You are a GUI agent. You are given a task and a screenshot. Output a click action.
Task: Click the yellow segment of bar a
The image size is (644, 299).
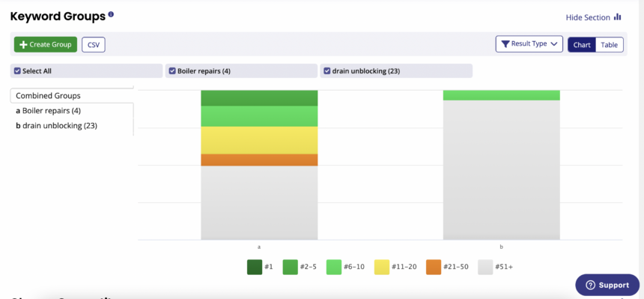pos(259,140)
